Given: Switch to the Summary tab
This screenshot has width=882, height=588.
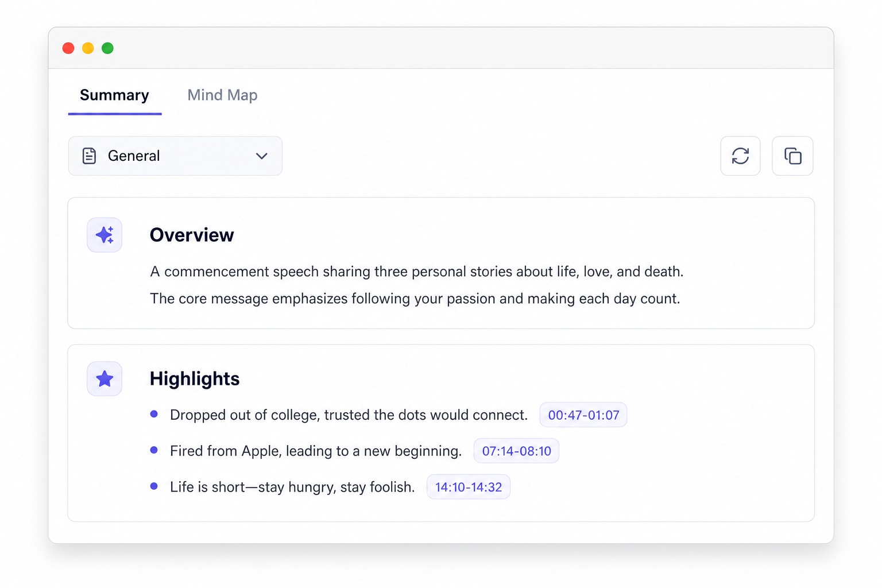Looking at the screenshot, I should tap(114, 95).
